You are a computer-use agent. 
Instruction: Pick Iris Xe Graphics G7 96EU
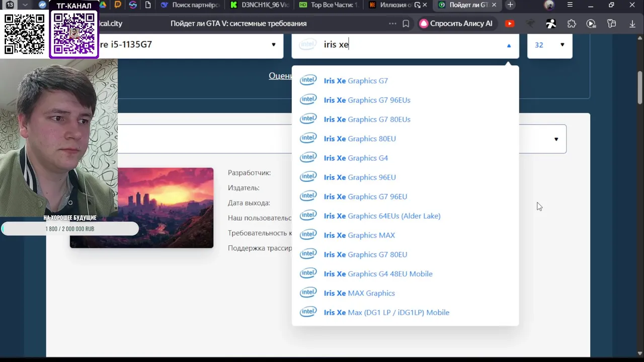pyautogui.click(x=405, y=197)
